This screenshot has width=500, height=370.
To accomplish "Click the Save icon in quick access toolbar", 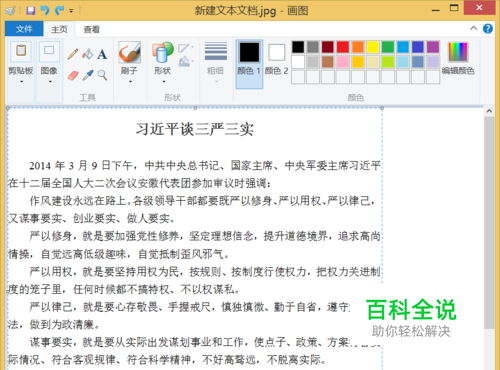I will 31,11.
